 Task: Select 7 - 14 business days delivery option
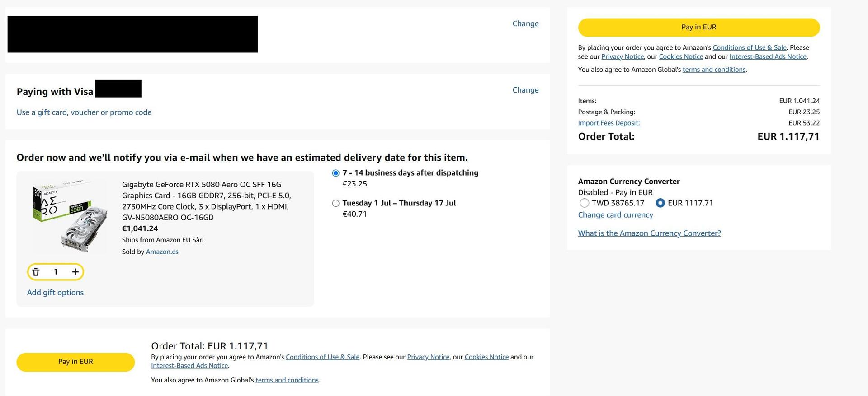pyautogui.click(x=335, y=173)
